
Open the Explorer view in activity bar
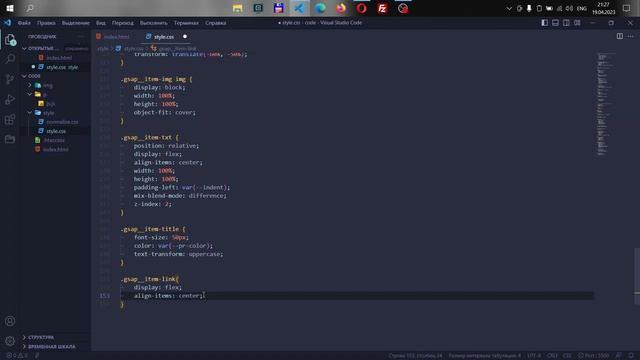(x=10, y=39)
